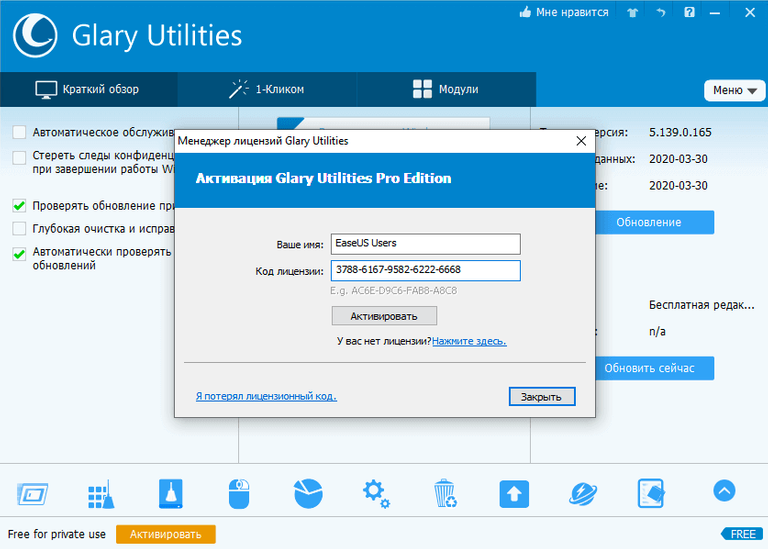Open the context menu manager mouse icon
Viewport: 768px width, 549px height.
click(x=239, y=494)
